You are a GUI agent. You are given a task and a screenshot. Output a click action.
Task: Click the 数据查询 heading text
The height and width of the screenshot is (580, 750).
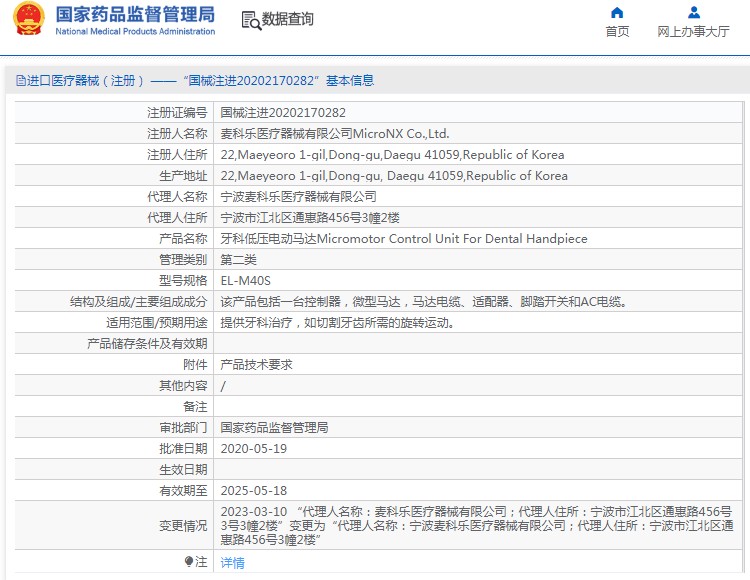tap(287, 19)
